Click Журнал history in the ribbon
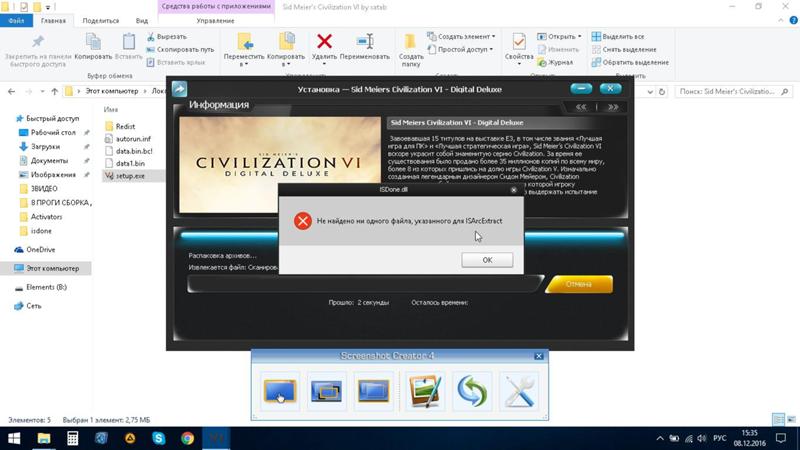 pyautogui.click(x=555, y=62)
